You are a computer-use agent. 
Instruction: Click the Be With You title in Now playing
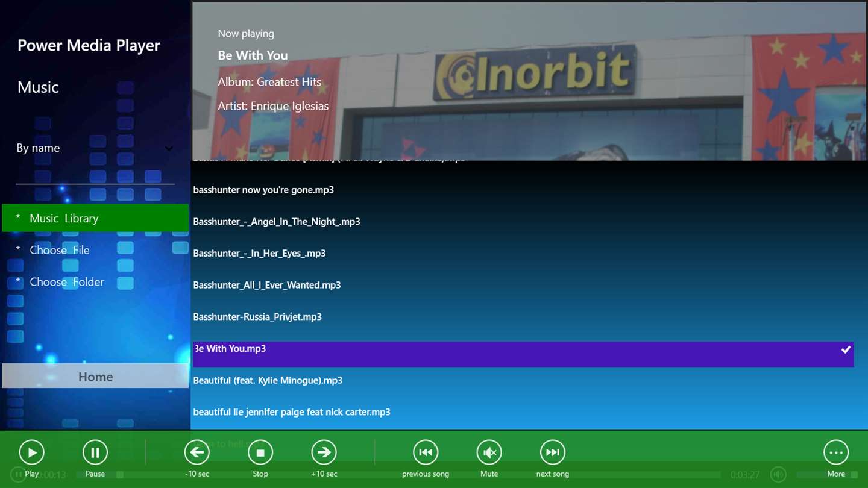(253, 55)
